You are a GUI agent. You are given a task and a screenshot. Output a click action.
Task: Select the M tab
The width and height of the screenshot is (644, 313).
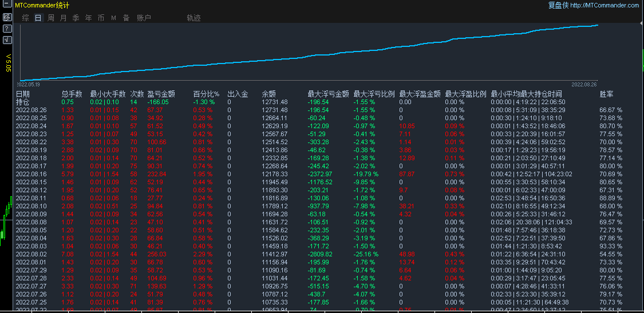click(x=114, y=18)
